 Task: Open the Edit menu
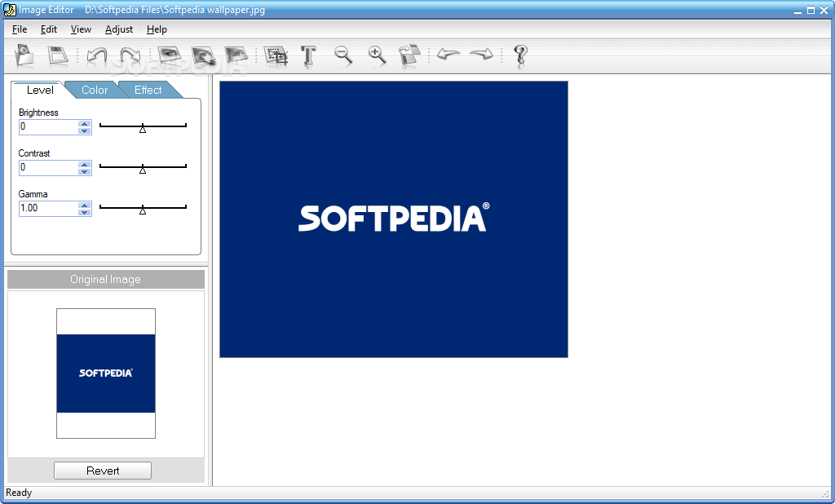pyautogui.click(x=48, y=29)
